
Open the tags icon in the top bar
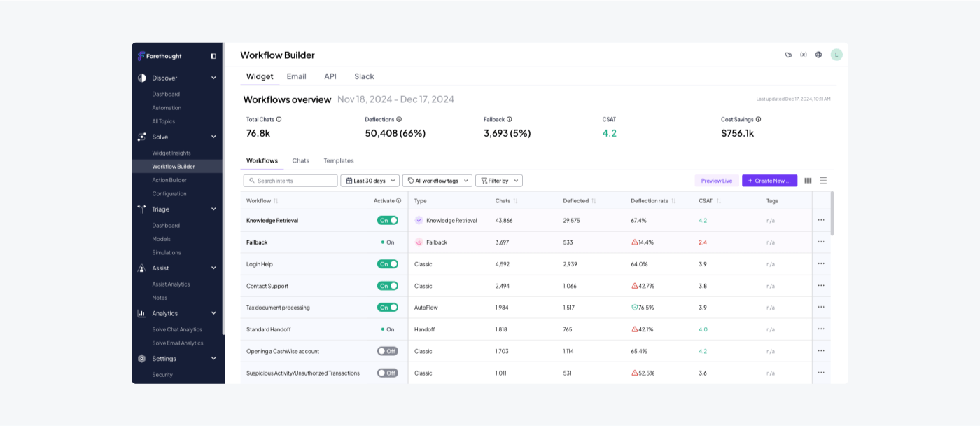pos(788,55)
